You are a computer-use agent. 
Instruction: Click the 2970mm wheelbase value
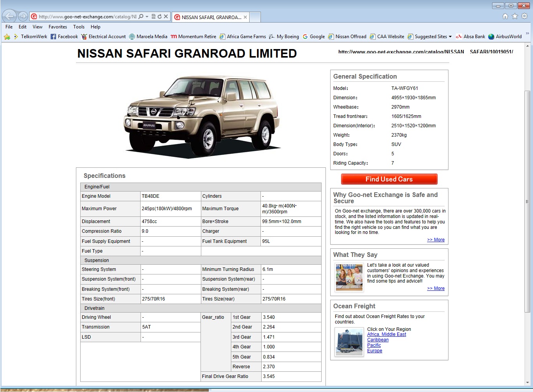tap(400, 107)
